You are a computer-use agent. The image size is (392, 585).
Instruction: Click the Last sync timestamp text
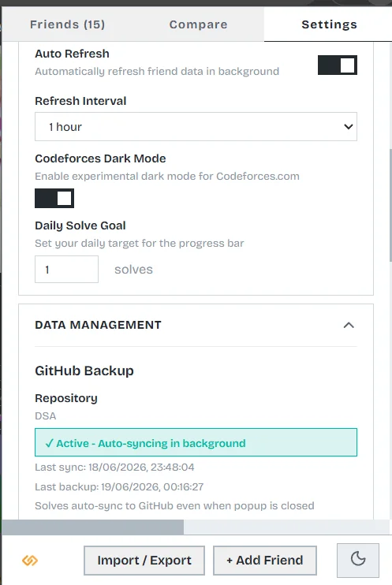coord(114,467)
